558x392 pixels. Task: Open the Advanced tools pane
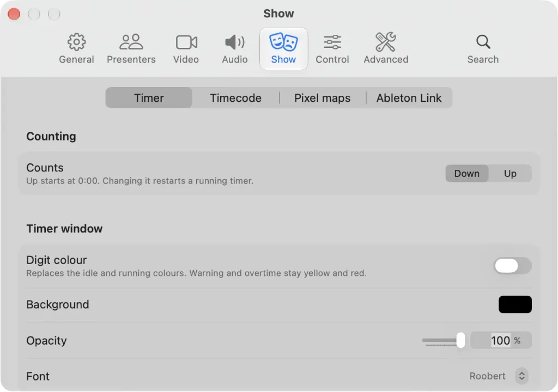tap(386, 49)
